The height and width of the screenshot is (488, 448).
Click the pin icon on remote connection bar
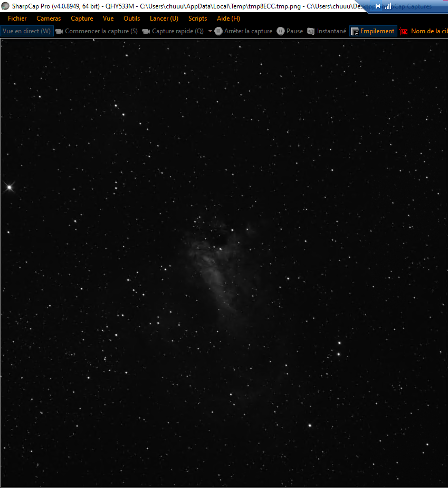pos(377,6)
